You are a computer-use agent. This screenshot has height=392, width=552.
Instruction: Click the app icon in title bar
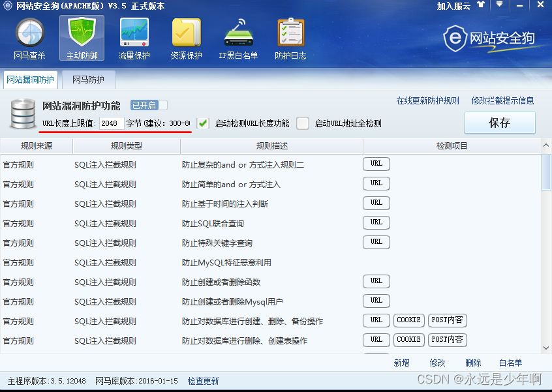pos(7,5)
